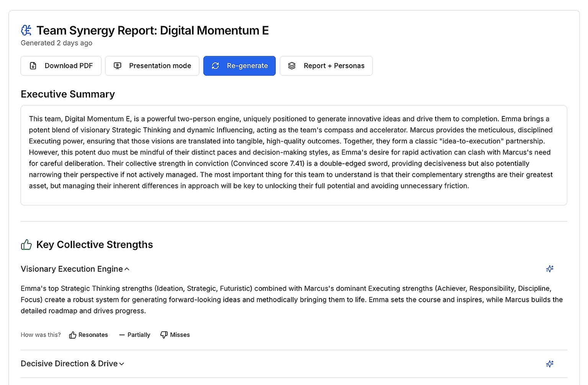Click the 'How was this?' label
The height and width of the screenshot is (385, 588).
pyautogui.click(x=41, y=335)
